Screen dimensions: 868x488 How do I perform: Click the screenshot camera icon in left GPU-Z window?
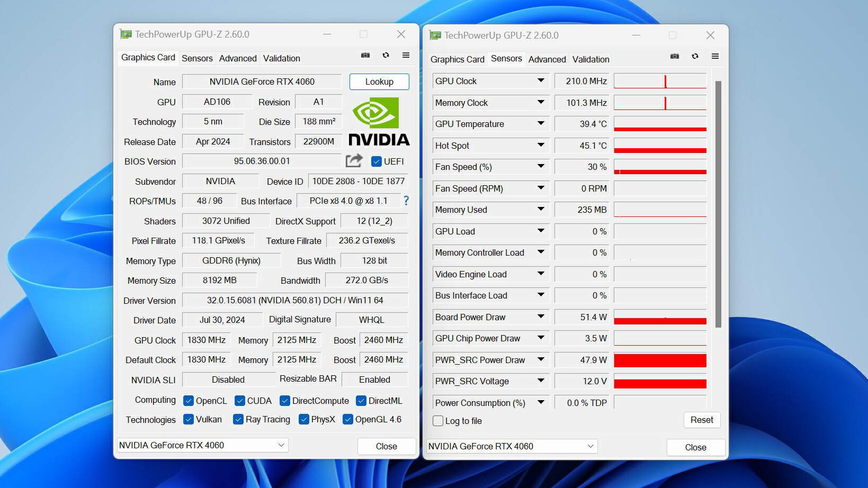pyautogui.click(x=365, y=55)
